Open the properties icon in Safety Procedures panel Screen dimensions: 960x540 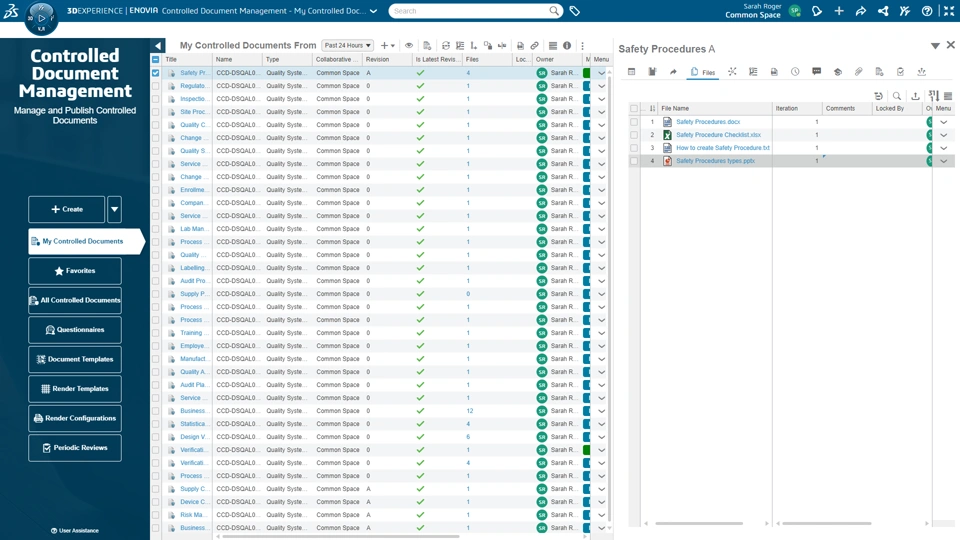[631, 72]
